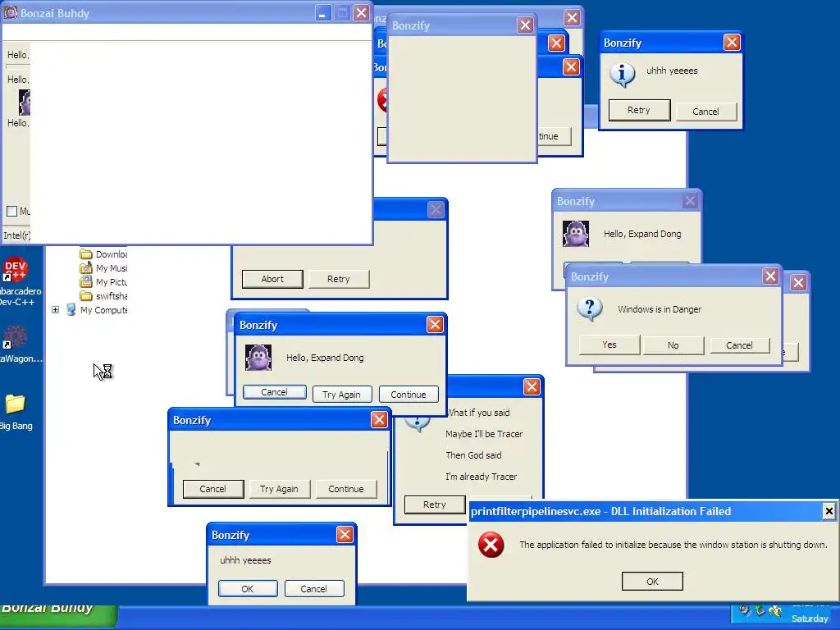
Task: Choose Cancel in Windows is in Danger dialog
Action: pyautogui.click(x=739, y=345)
